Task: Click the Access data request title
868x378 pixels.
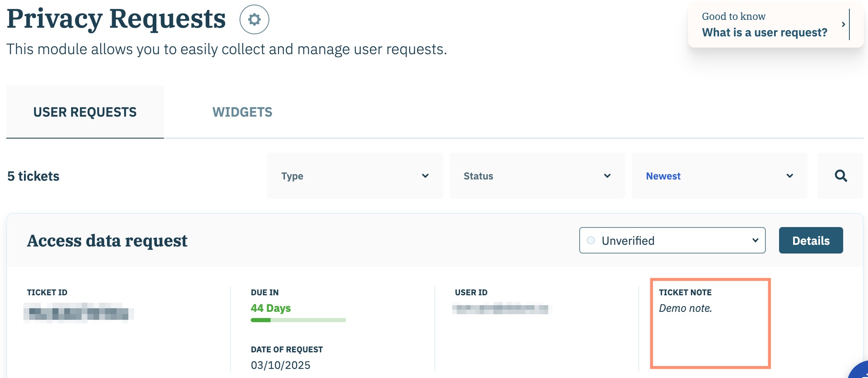Action: click(x=107, y=241)
